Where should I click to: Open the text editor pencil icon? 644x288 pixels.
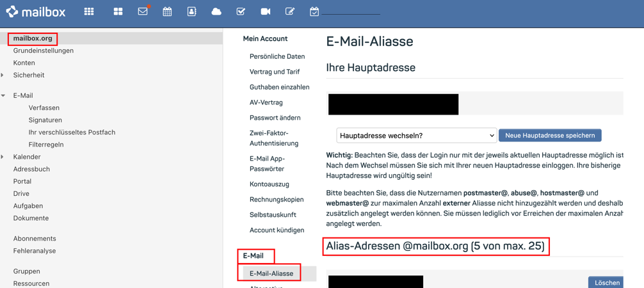click(x=290, y=12)
